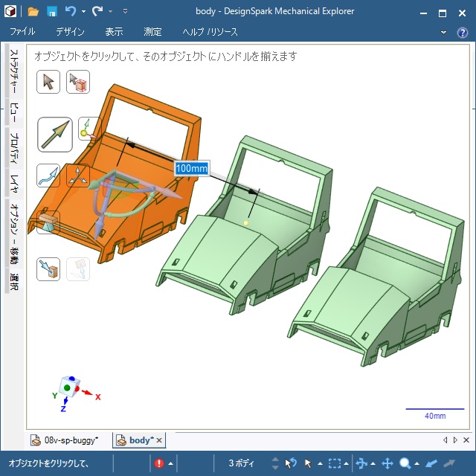Viewport: 476px width, 476px height.
Task: Select the component selection tool guide
Action: [78, 82]
